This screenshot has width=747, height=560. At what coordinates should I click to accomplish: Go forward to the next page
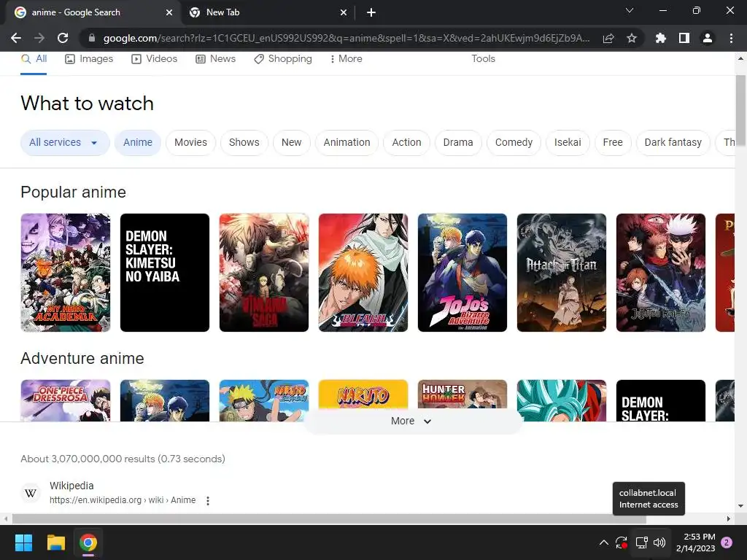39,38
